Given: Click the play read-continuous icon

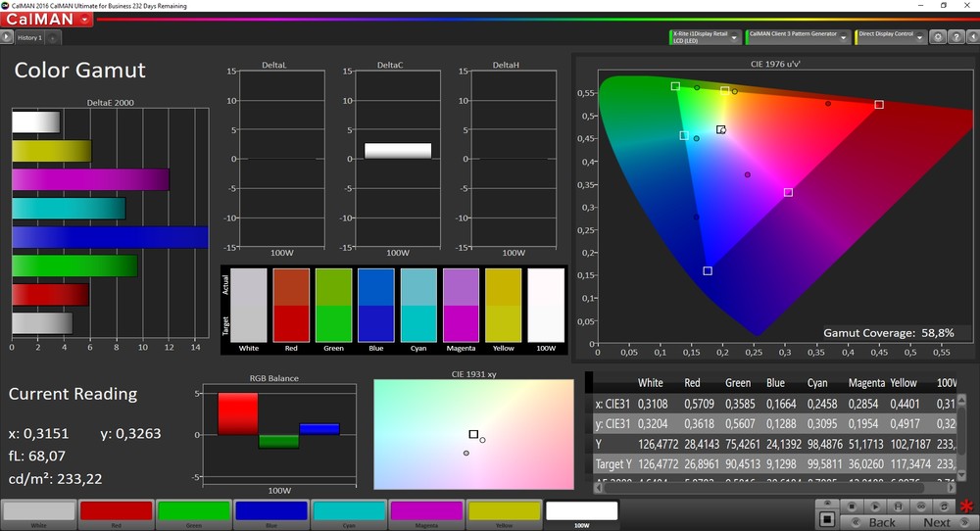Looking at the screenshot, I should tap(875, 506).
